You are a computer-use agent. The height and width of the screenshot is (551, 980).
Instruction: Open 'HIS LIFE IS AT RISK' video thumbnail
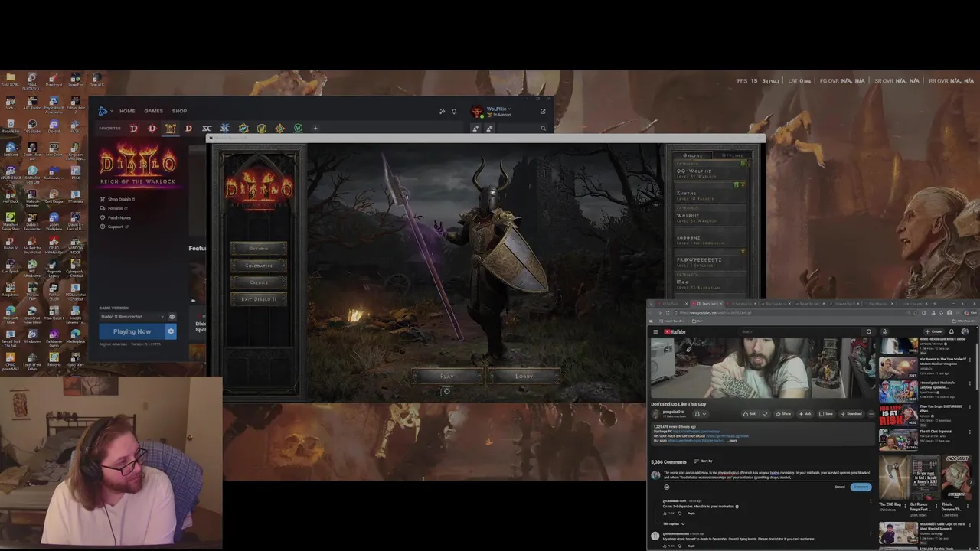coord(898,415)
